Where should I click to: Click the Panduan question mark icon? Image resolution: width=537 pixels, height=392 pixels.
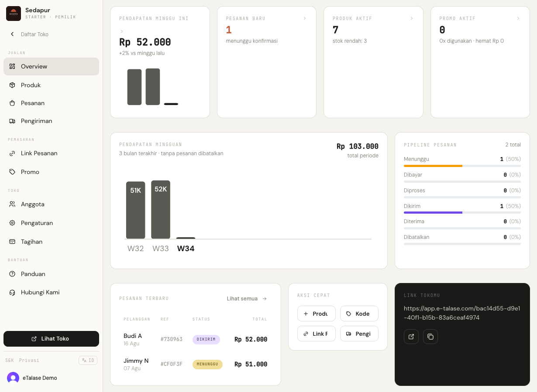tap(12, 274)
